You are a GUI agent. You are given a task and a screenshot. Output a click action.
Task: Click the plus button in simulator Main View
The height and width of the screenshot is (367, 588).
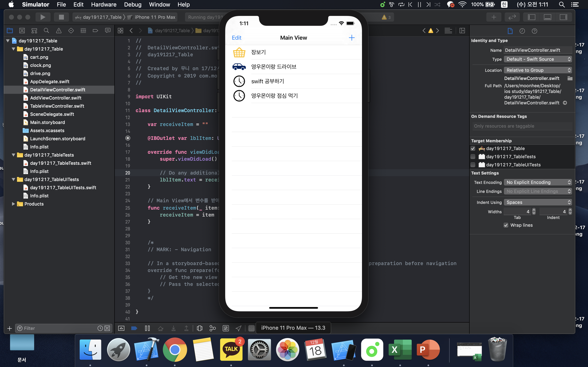coord(351,38)
